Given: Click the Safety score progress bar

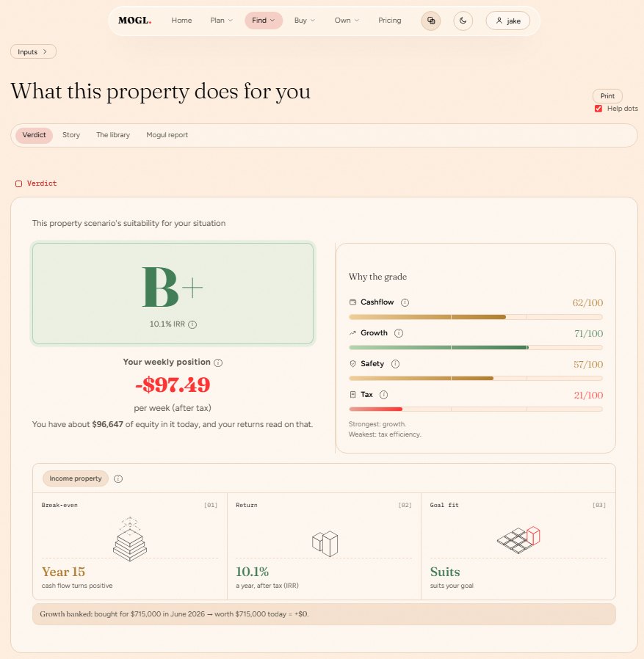Looking at the screenshot, I should (x=476, y=378).
